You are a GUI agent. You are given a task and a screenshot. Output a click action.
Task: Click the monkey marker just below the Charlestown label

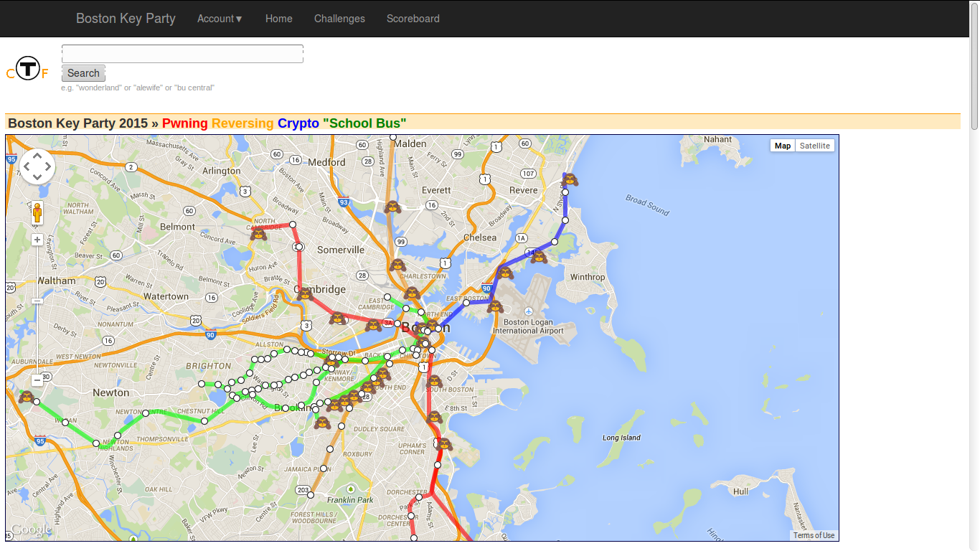[411, 293]
